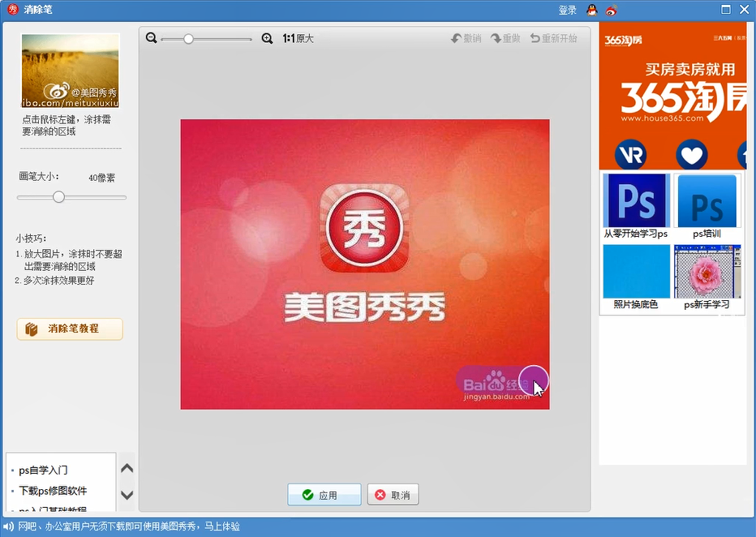756x537 pixels.
Task: Cancel editing with the 取消 button
Action: [393, 494]
